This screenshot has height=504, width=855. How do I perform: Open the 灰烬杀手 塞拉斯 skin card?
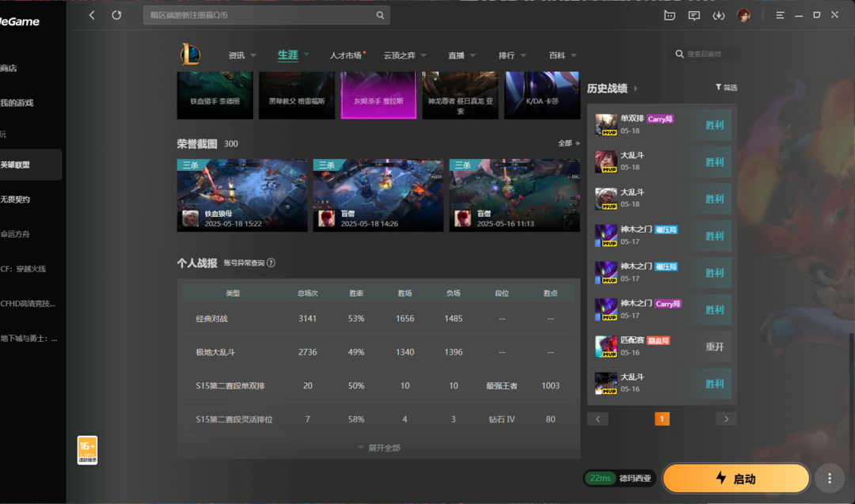click(x=378, y=96)
